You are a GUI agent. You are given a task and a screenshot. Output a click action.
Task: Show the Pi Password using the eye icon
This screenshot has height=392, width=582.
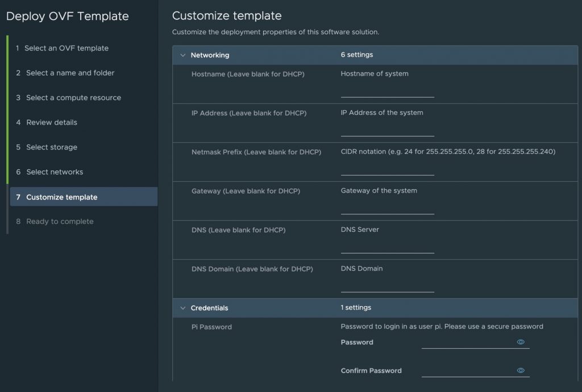click(520, 342)
